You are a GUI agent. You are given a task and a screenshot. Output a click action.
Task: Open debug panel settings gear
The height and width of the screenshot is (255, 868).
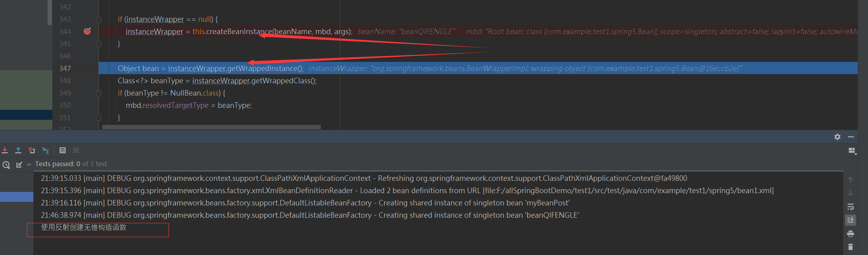pos(837,137)
